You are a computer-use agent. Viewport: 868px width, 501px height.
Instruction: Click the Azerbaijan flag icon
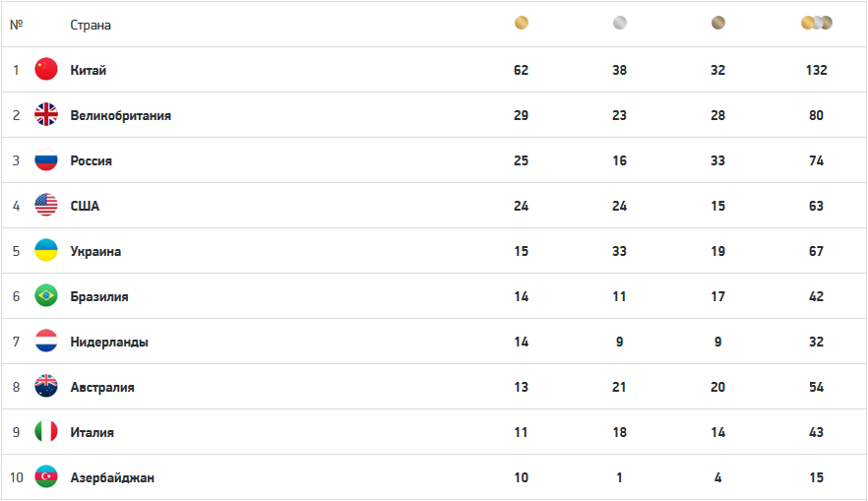coord(46,476)
